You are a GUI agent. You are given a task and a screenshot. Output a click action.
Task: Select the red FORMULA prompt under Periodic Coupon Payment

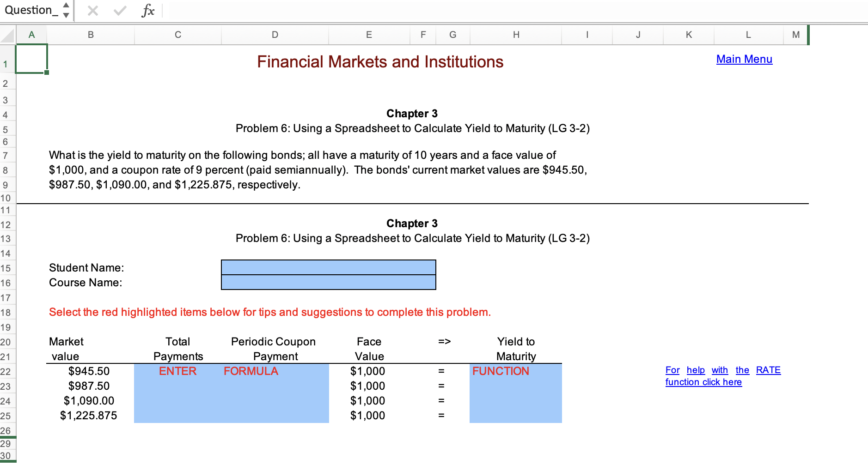251,371
